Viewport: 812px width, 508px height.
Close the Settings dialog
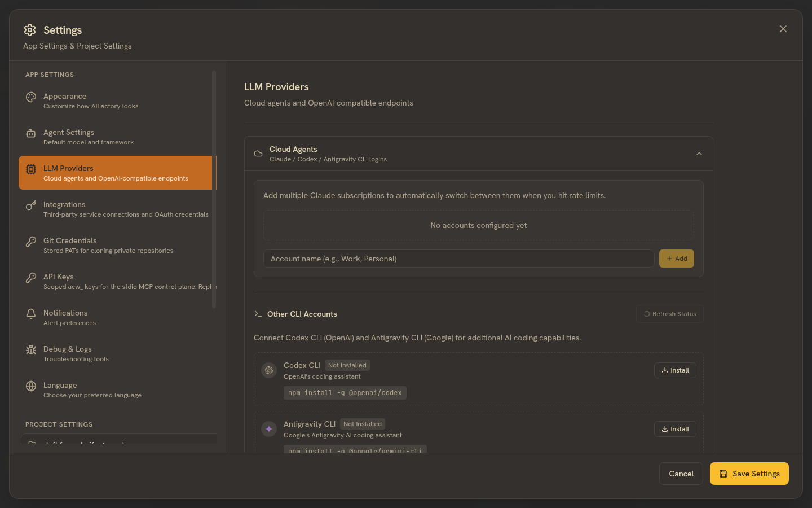pyautogui.click(x=783, y=29)
